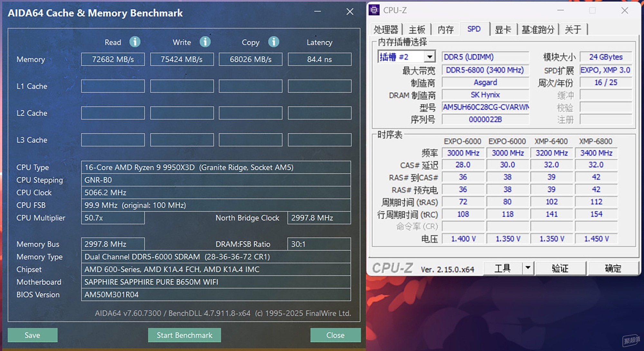Click the Chipset field AMD 600-Series
Image resolution: width=644 pixels, height=351 pixels.
tap(216, 269)
